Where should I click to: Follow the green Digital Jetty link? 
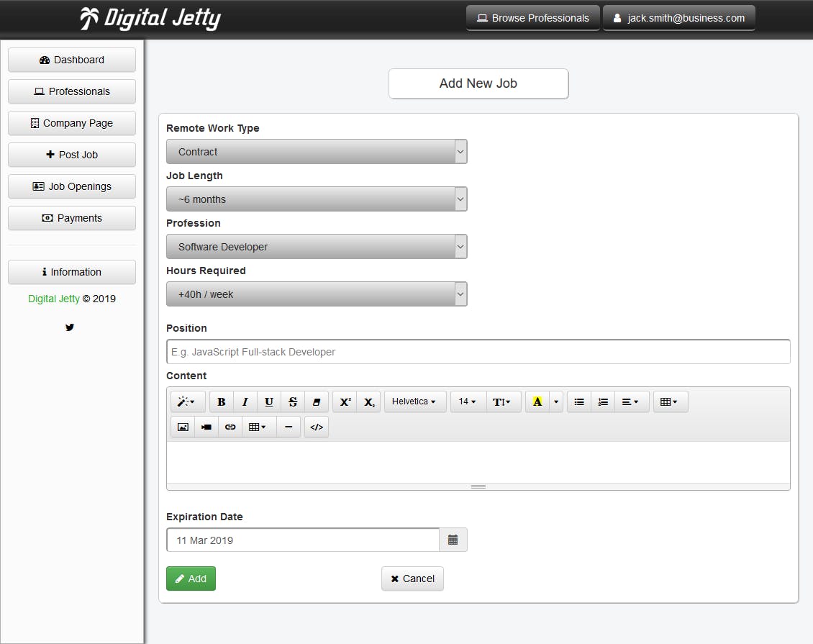54,299
